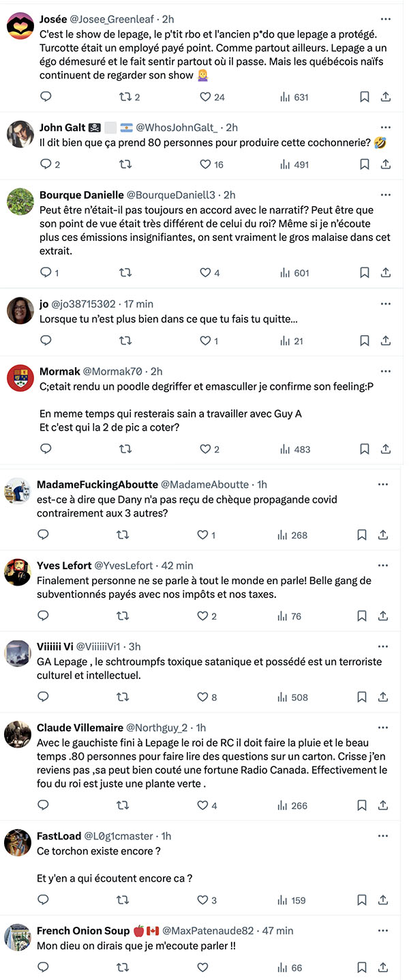Retweet Claude Villemaire's post

(123, 805)
